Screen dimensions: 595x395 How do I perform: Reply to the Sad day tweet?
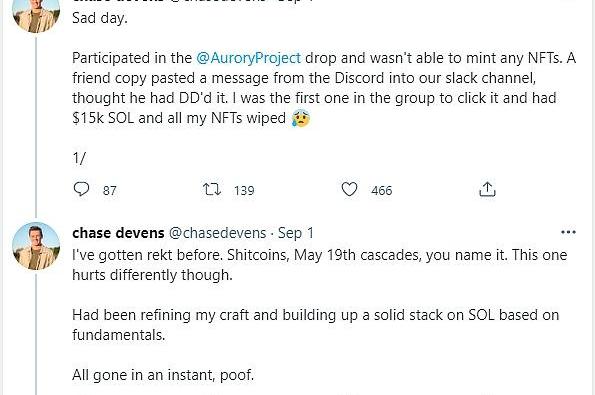point(81,189)
